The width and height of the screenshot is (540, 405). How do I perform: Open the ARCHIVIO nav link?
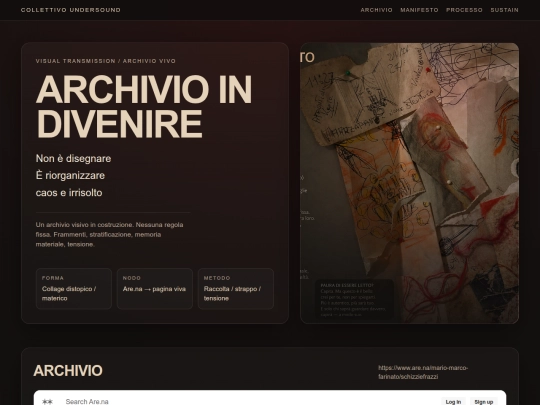coord(376,10)
